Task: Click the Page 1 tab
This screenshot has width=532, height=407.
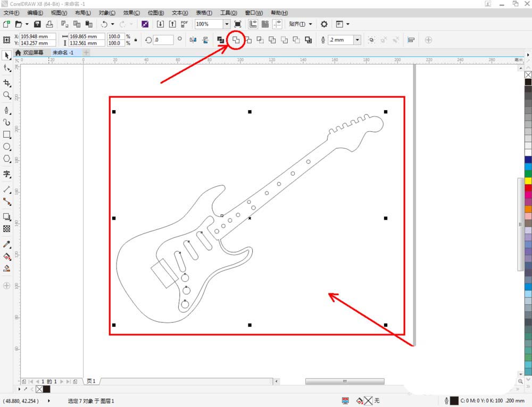Action: (x=92, y=381)
